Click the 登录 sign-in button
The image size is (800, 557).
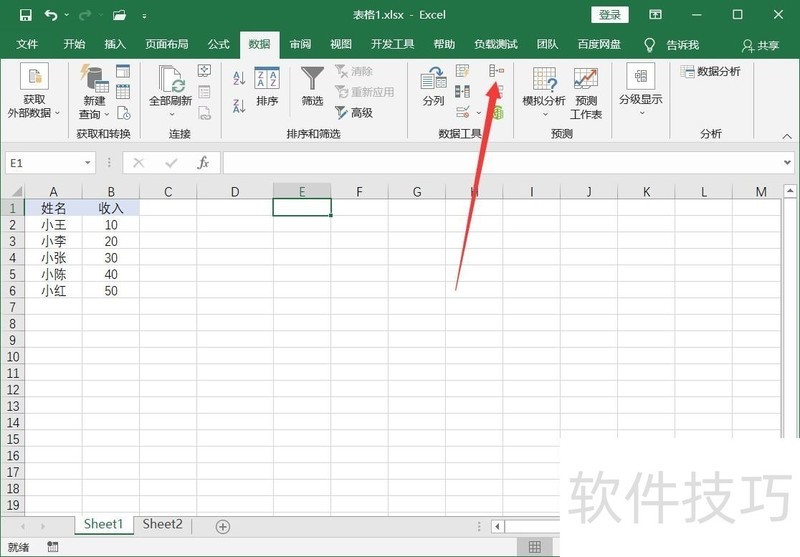pyautogui.click(x=610, y=15)
